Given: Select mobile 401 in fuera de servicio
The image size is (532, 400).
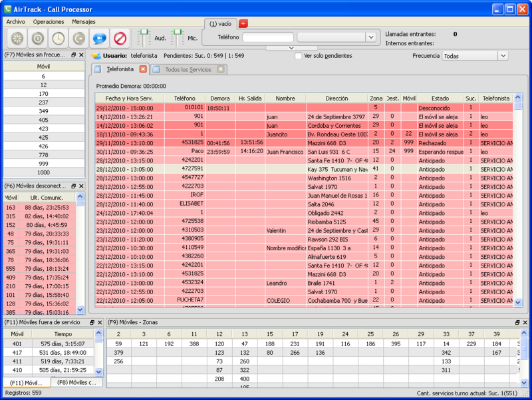Looking at the screenshot, I should tap(49, 343).
